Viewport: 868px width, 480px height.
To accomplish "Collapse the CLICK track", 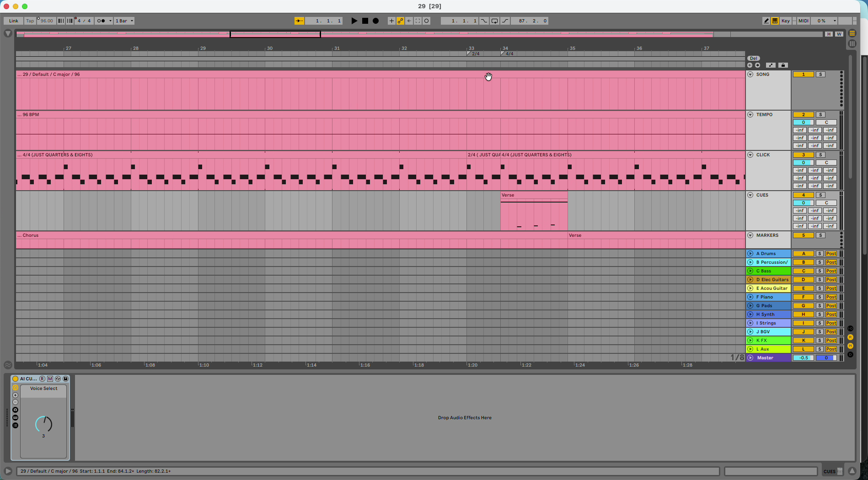I will 750,155.
